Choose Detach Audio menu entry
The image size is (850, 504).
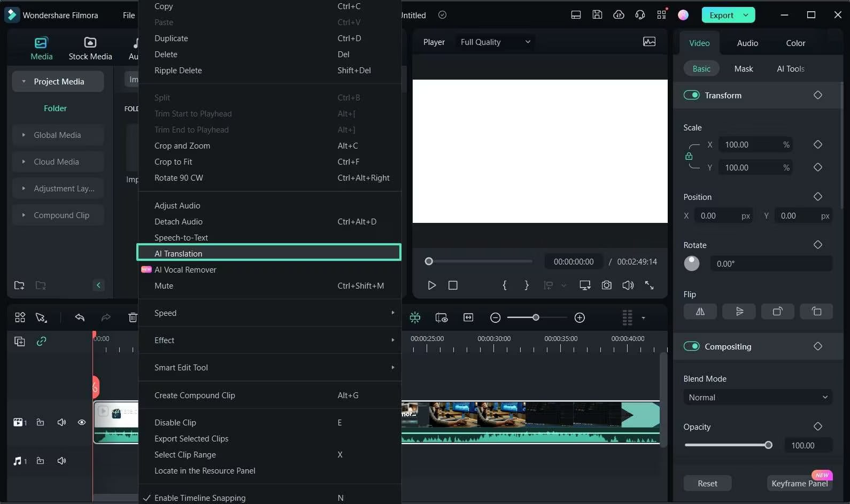(x=269, y=222)
